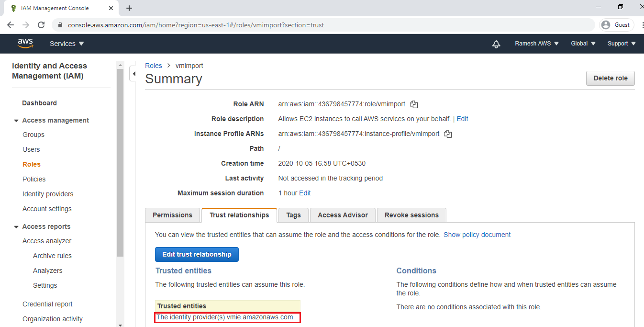Screen dimensions: 644x327
Task: Open Users in the sidebar
Action: 31,150
